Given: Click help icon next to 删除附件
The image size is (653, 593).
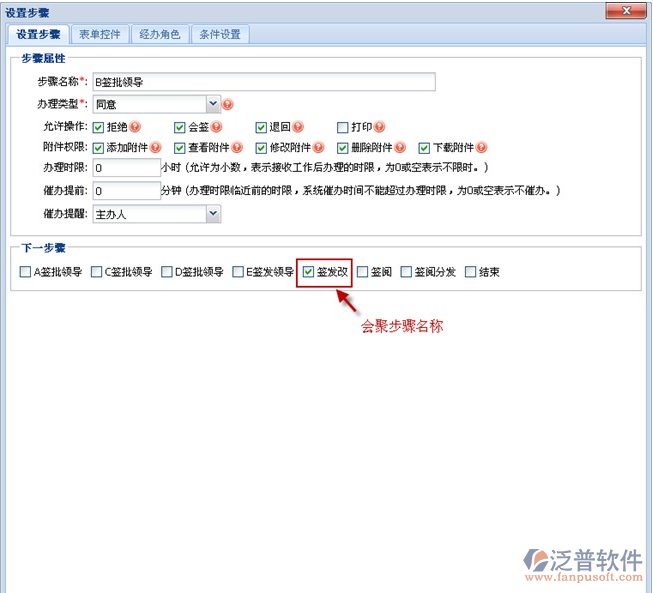Looking at the screenshot, I should pos(400,148).
